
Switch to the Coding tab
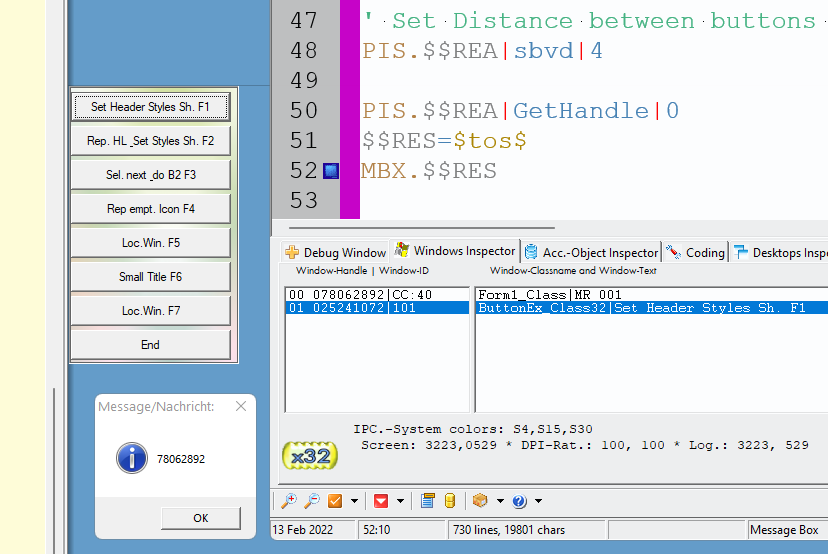pyautogui.click(x=696, y=253)
